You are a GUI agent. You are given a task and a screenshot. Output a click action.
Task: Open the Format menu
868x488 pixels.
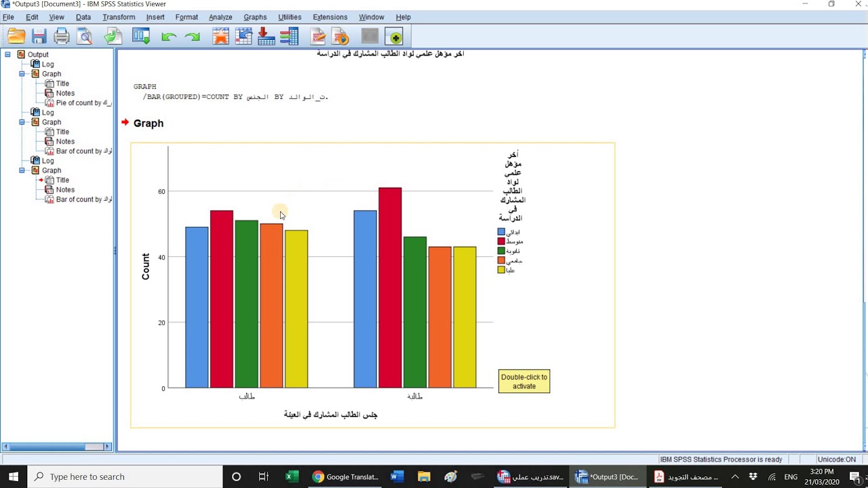click(x=186, y=17)
